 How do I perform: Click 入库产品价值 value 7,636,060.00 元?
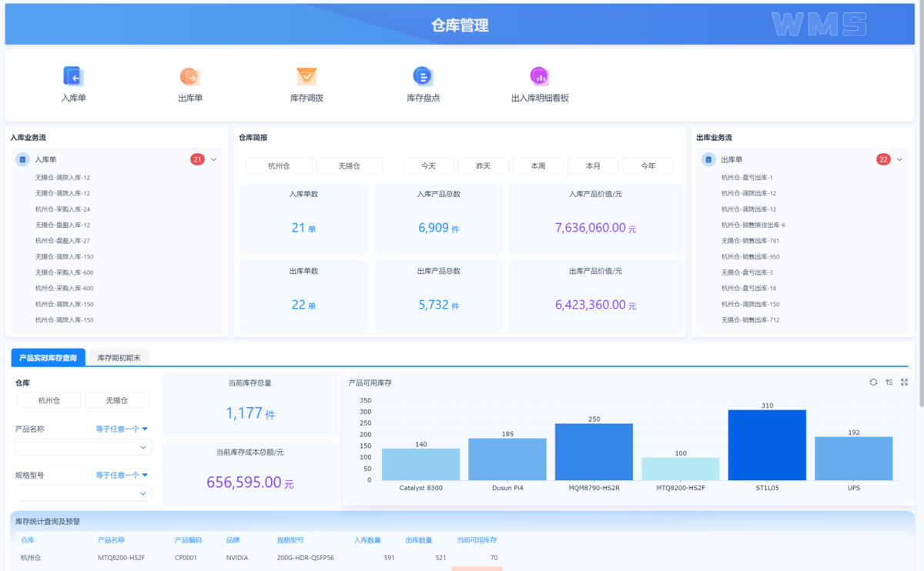pos(595,229)
